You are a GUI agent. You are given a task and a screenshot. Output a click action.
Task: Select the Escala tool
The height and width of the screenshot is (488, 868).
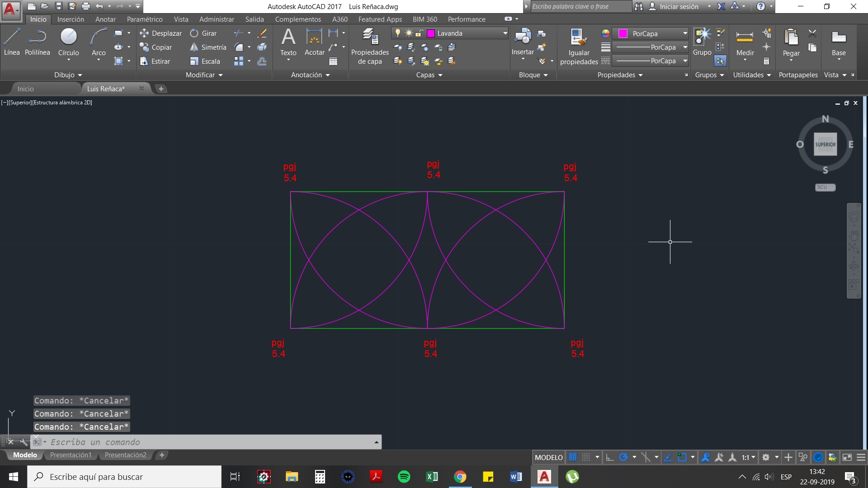(205, 61)
